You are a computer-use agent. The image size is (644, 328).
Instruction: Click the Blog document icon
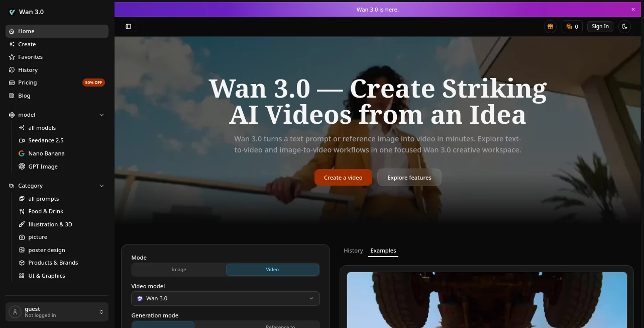(x=12, y=96)
